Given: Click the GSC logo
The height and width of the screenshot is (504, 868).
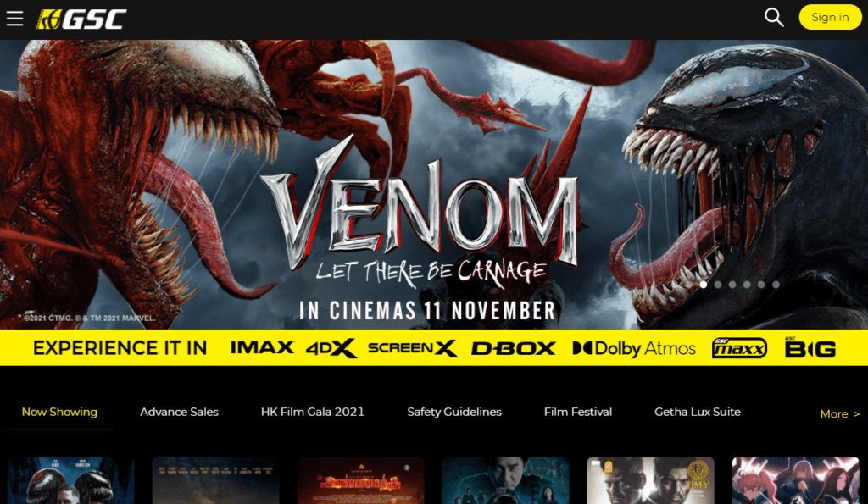Looking at the screenshot, I should pos(81,19).
